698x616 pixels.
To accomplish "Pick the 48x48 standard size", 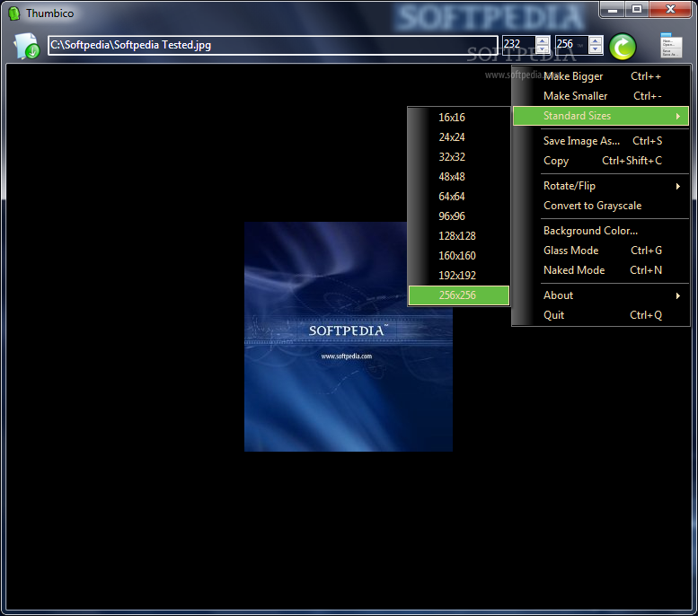I will [x=458, y=176].
